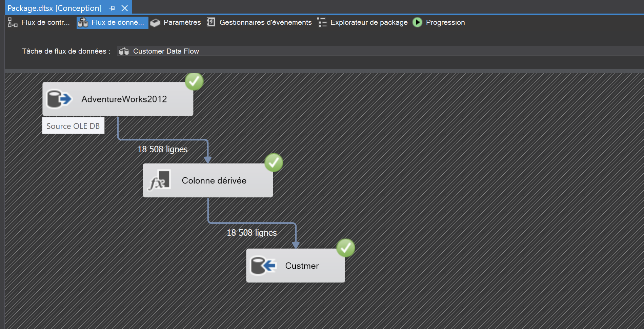Click the Explorateur de package list icon
This screenshot has height=329, width=644.
pyautogui.click(x=322, y=22)
